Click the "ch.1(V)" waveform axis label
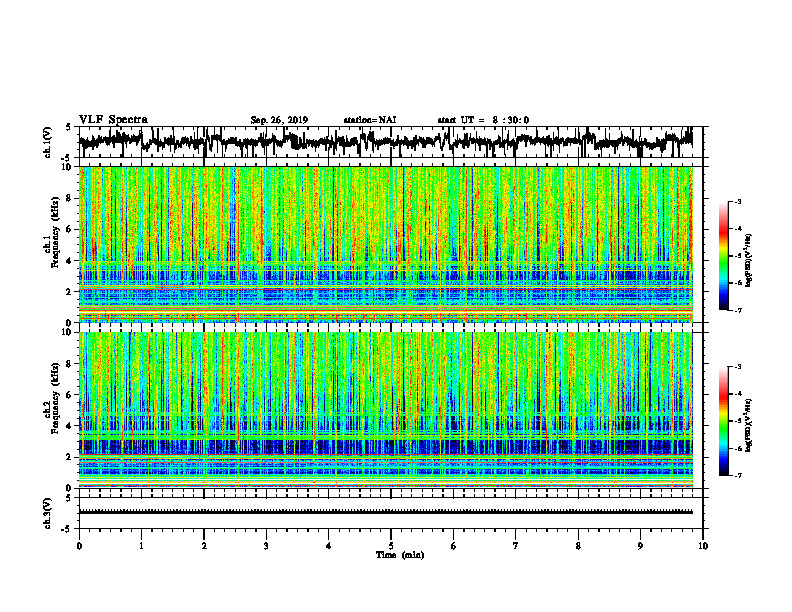The height and width of the screenshot is (612, 792). pyautogui.click(x=49, y=142)
